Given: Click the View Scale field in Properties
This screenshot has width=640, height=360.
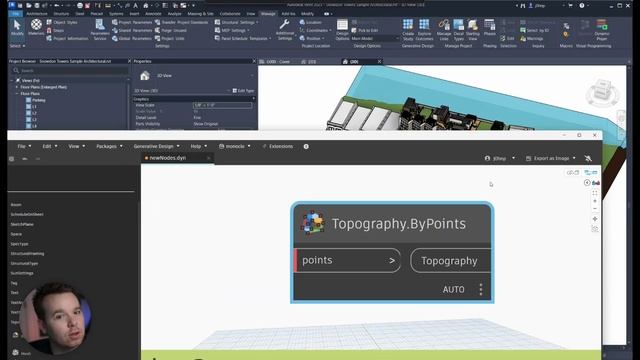Looking at the screenshot, I should (x=222, y=105).
